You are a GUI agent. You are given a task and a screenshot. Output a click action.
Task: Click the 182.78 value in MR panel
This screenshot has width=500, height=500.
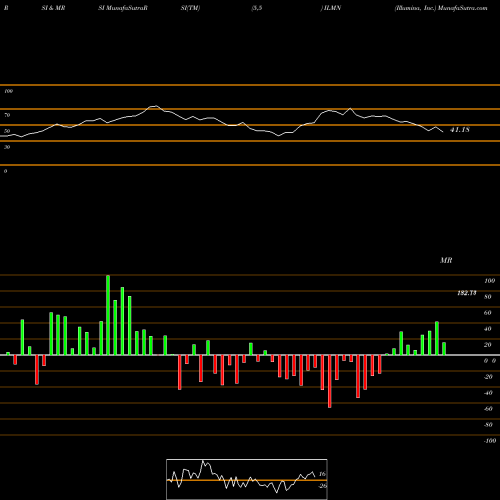point(467,293)
